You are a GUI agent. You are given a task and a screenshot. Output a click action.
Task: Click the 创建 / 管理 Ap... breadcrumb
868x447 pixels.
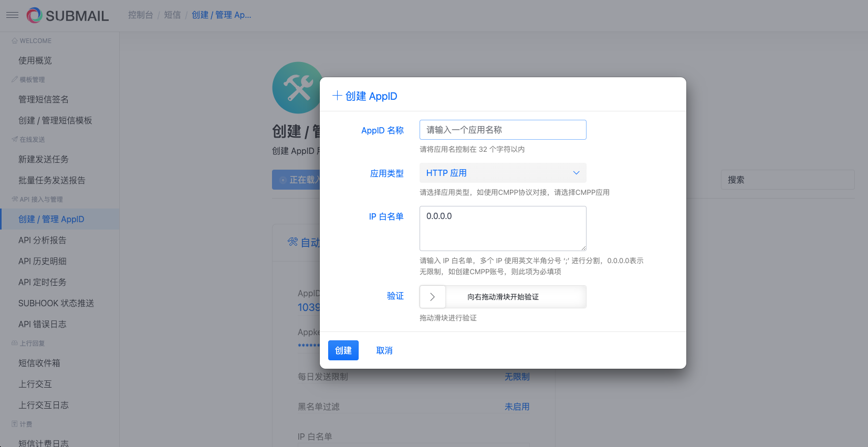[x=221, y=15]
